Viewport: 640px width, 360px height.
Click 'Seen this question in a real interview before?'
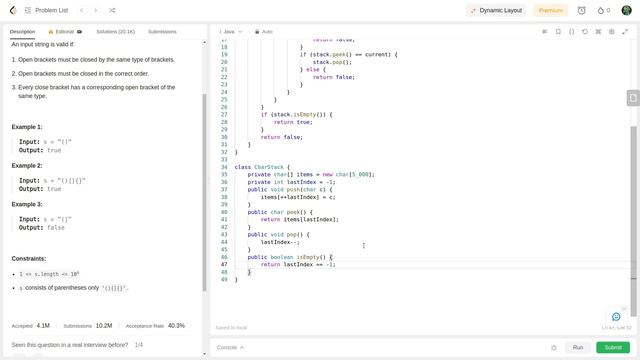click(70, 345)
